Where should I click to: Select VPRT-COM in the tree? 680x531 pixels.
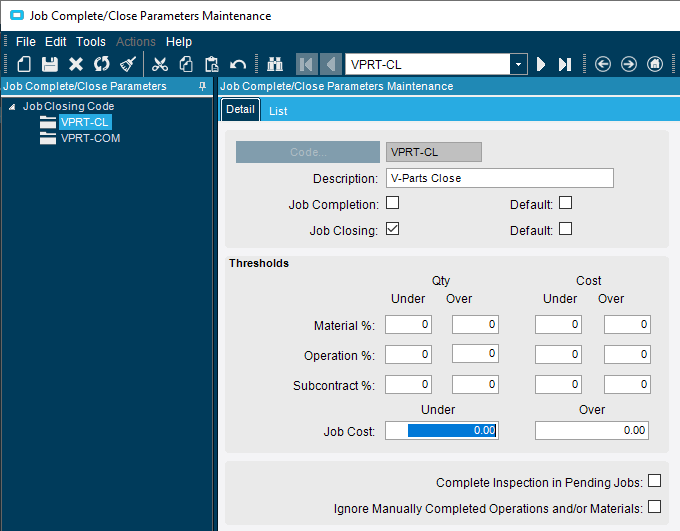coord(91,138)
